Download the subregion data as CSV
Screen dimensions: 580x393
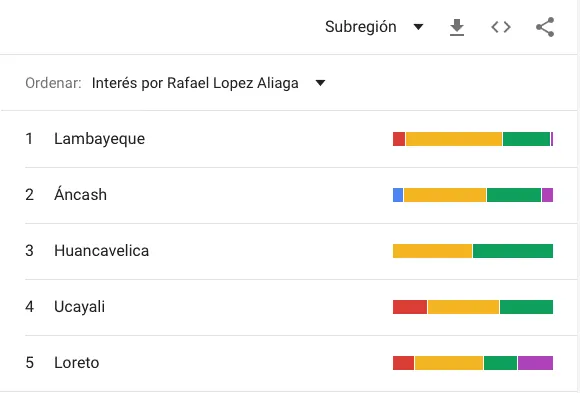point(457,27)
